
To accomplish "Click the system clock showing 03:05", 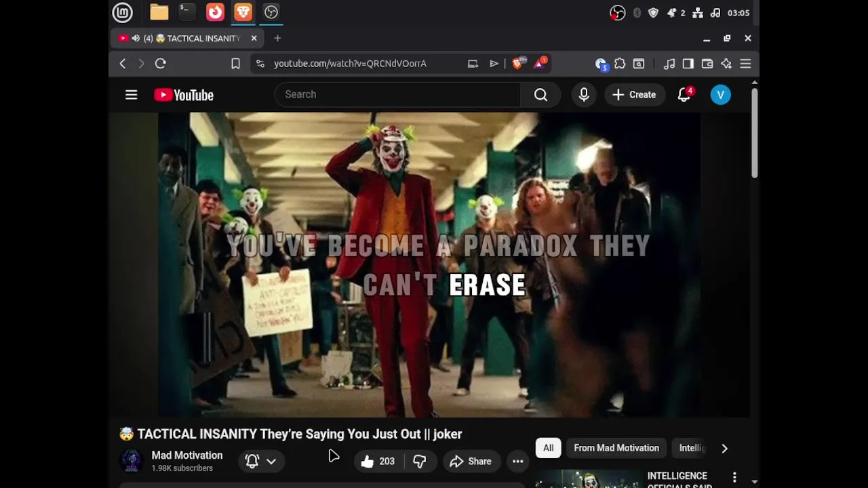I will tap(738, 13).
